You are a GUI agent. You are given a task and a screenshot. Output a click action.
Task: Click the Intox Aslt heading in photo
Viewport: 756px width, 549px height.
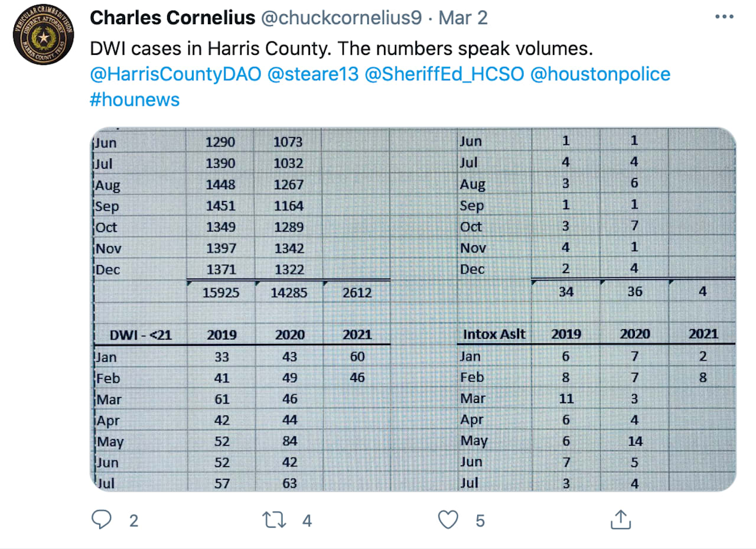pos(494,334)
